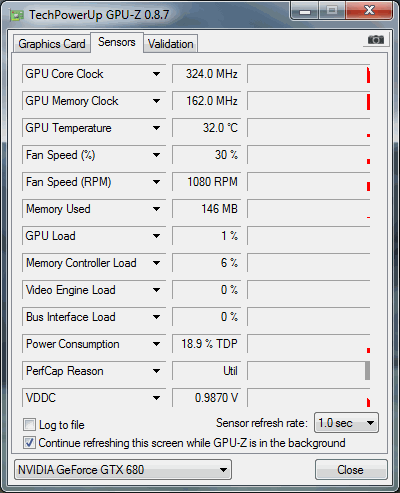Switch to the Graphics Card tab
The width and height of the screenshot is (400, 493).
(x=52, y=44)
